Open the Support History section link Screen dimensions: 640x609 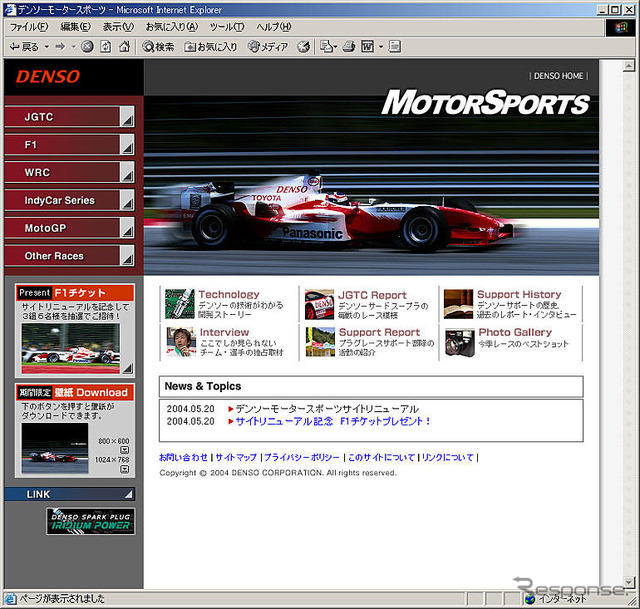pos(519,294)
